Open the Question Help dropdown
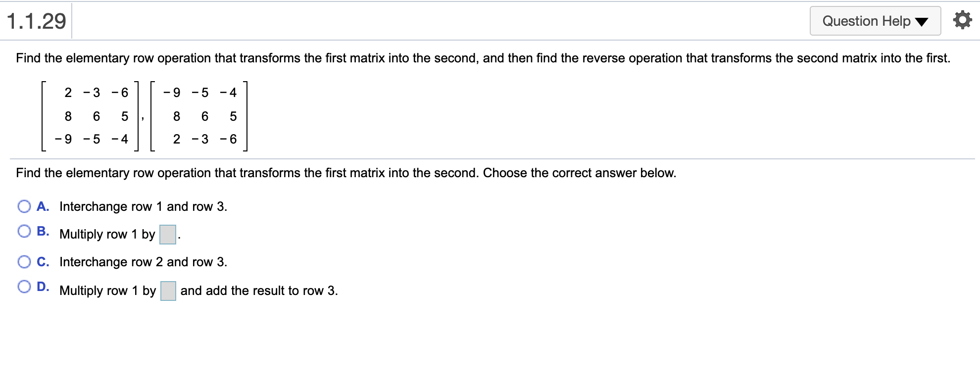Image resolution: width=980 pixels, height=388 pixels. [x=874, y=20]
